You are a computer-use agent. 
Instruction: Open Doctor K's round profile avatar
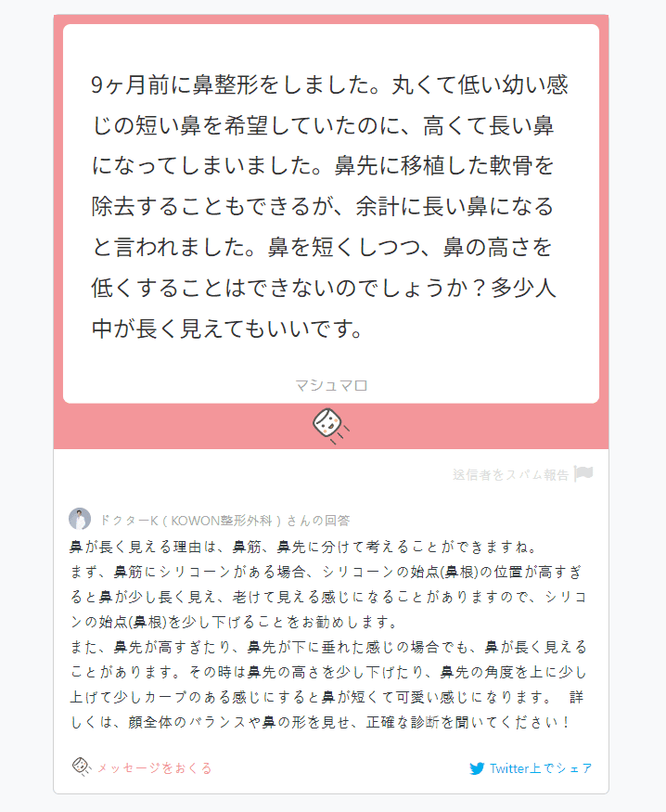click(80, 519)
